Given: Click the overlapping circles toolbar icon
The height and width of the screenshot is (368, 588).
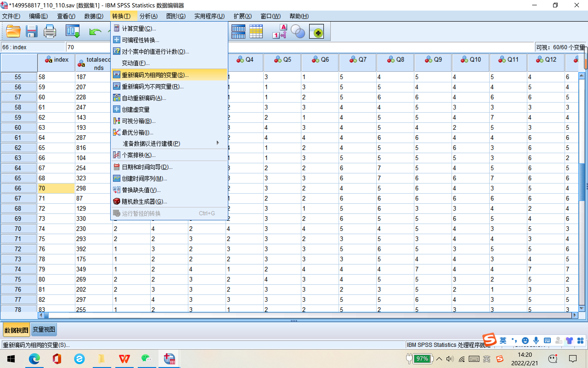Looking at the screenshot, I should point(298,32).
